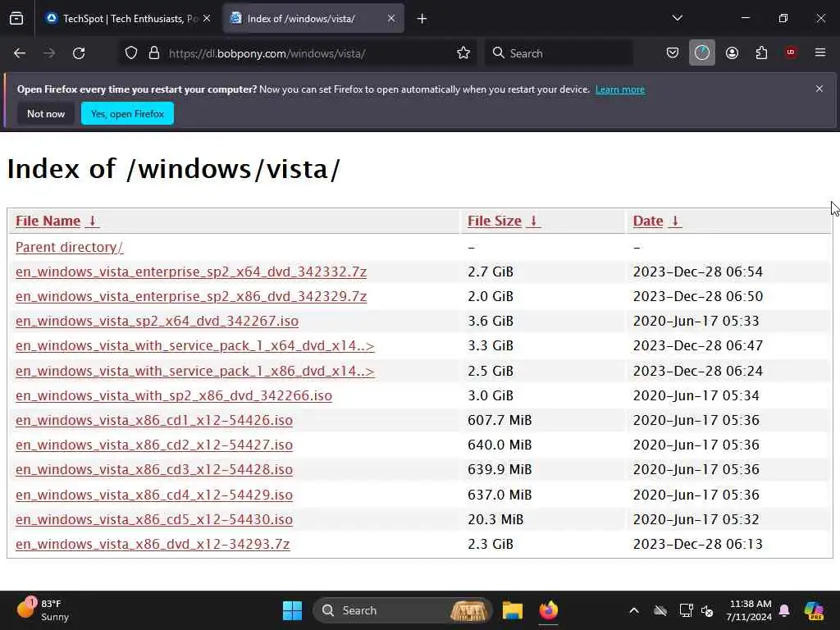Download vista x86 cd1 x12-54426.iso

point(154,420)
